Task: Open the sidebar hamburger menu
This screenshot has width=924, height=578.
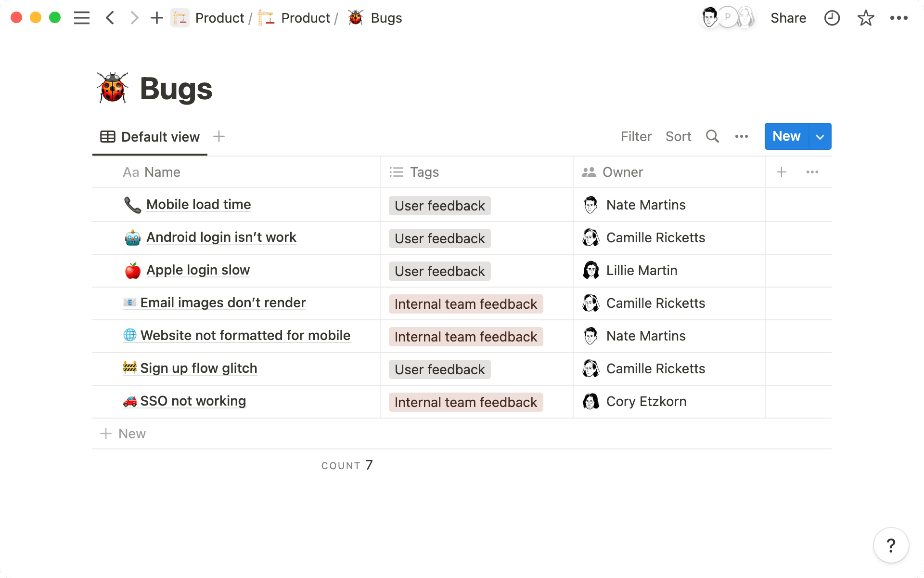Action: [82, 18]
